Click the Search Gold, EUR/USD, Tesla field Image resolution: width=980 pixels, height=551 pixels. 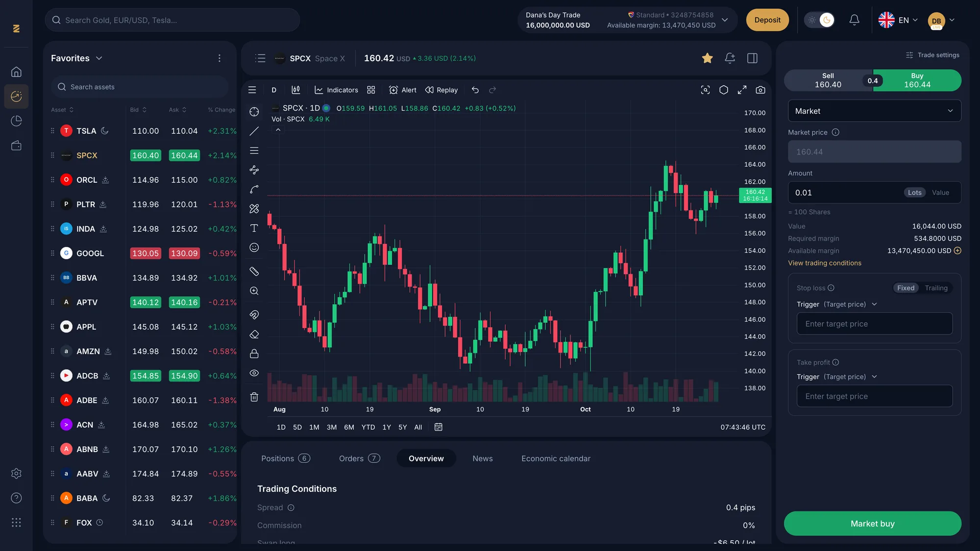[172, 20]
